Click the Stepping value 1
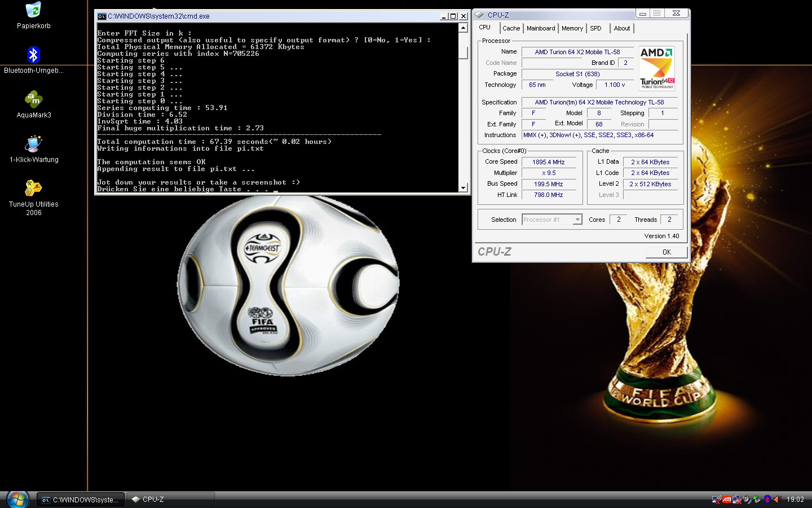The width and height of the screenshot is (812, 508). click(663, 113)
